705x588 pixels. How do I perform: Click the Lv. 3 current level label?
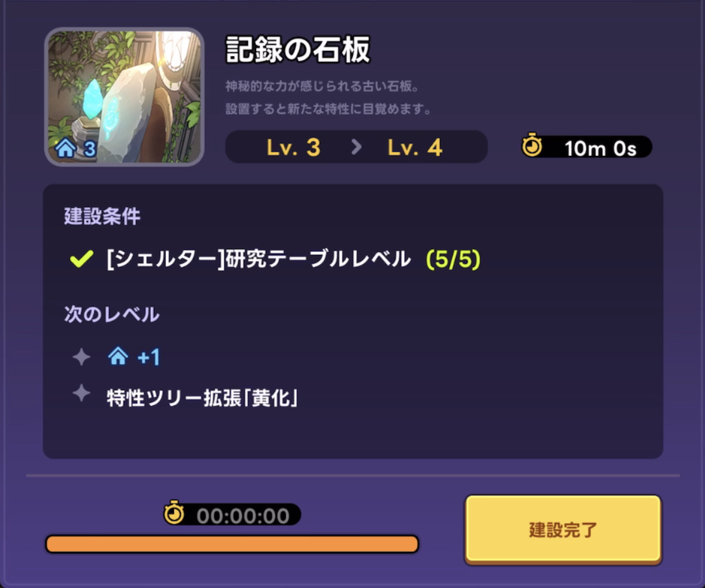coord(293,148)
